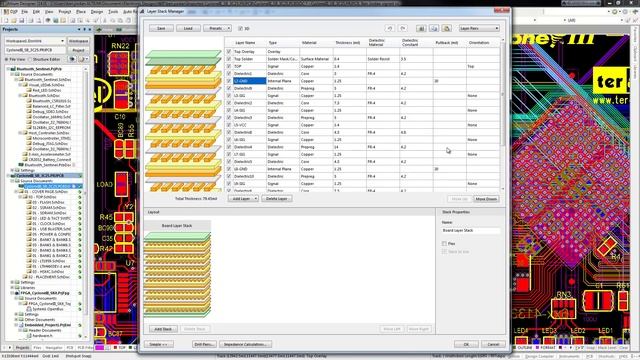
Task: Open the Project menu
Action: point(64,12)
